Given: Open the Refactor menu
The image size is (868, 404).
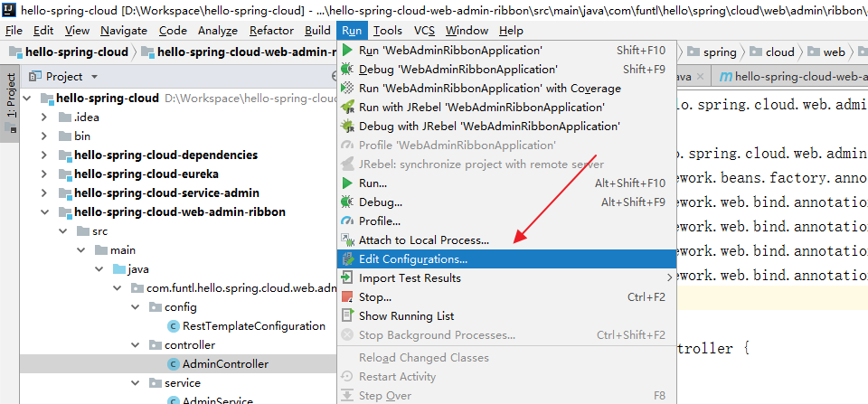Looking at the screenshot, I should tap(271, 31).
